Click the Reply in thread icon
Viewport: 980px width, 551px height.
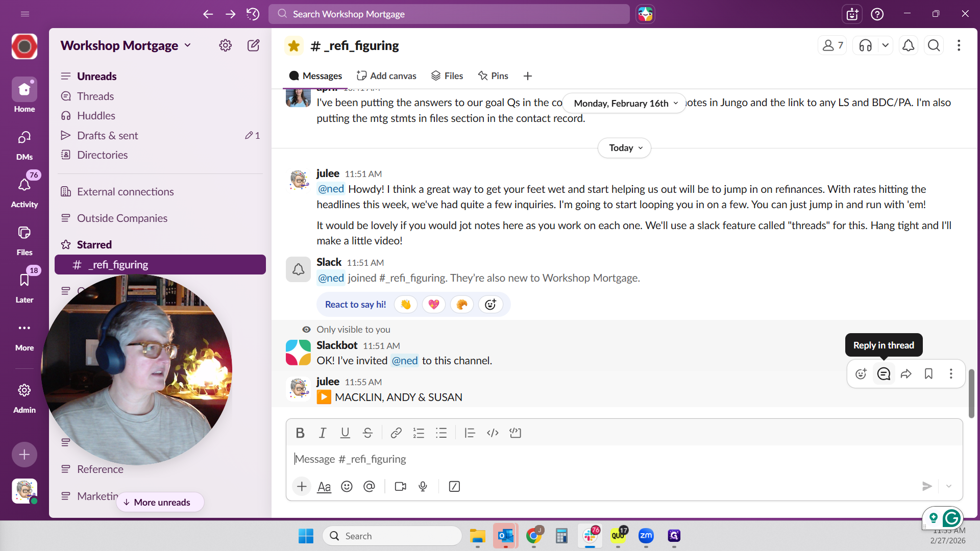(x=884, y=374)
